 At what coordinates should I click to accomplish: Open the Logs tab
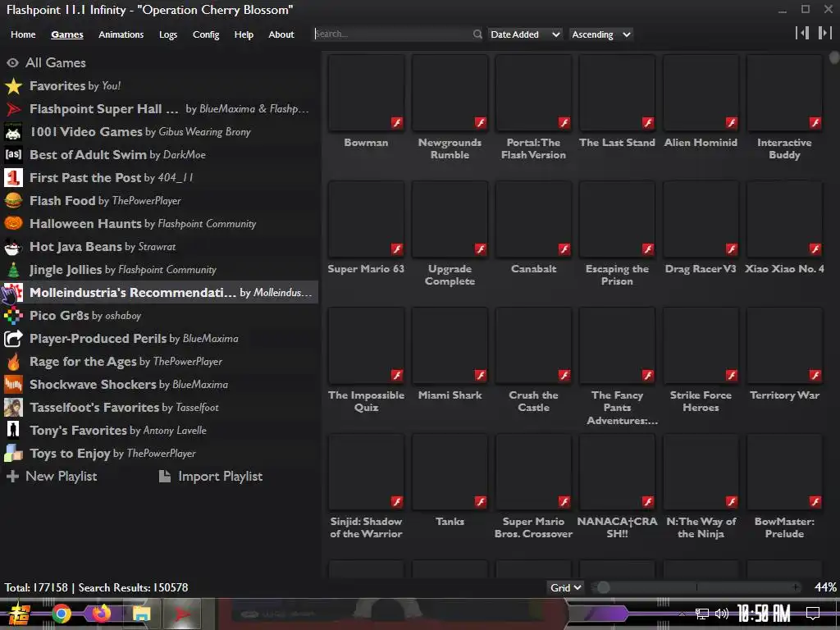168,34
